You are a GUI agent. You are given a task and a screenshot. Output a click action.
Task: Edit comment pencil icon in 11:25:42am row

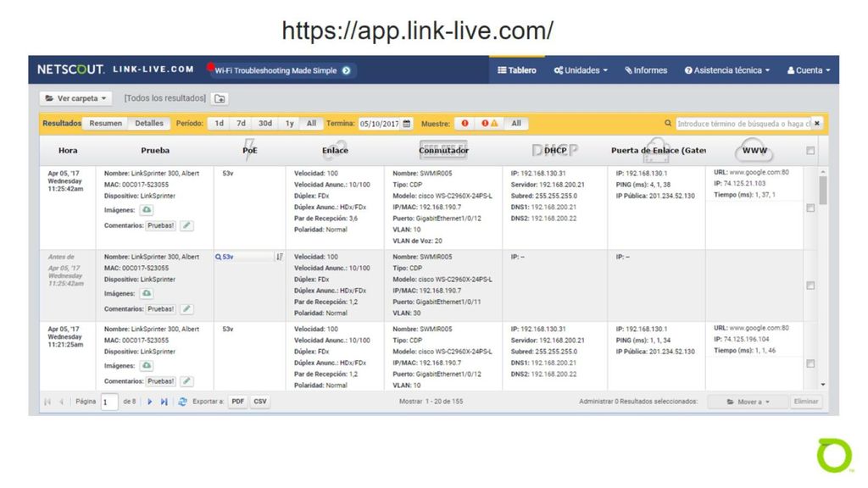[186, 225]
